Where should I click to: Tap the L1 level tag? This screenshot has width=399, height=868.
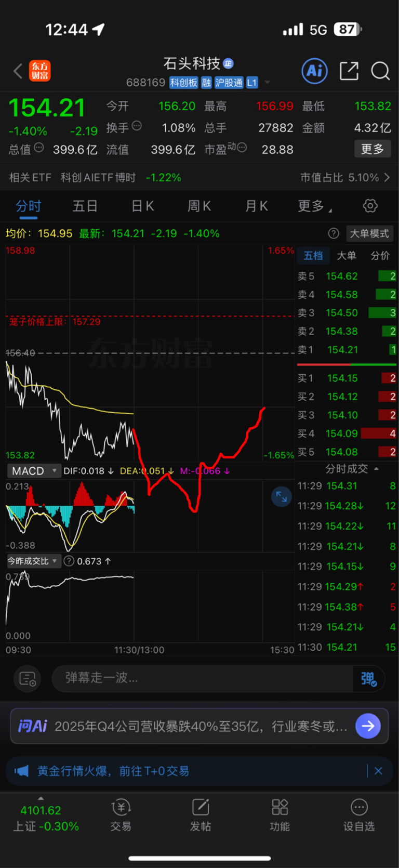pyautogui.click(x=252, y=83)
